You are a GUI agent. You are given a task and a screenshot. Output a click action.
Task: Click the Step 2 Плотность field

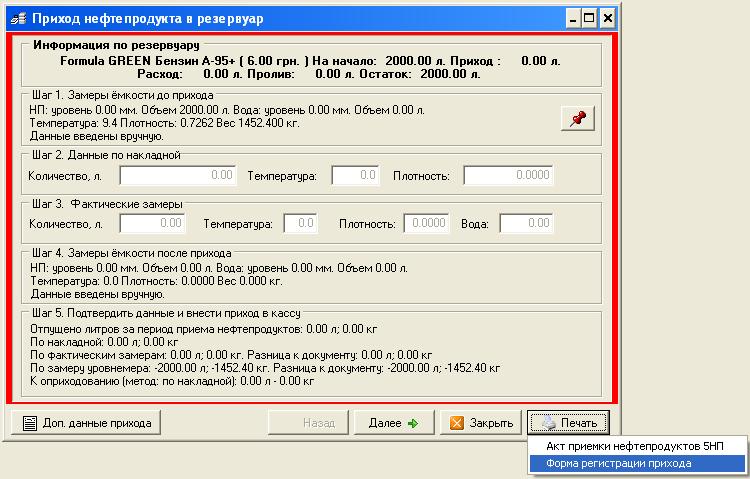tap(508, 175)
